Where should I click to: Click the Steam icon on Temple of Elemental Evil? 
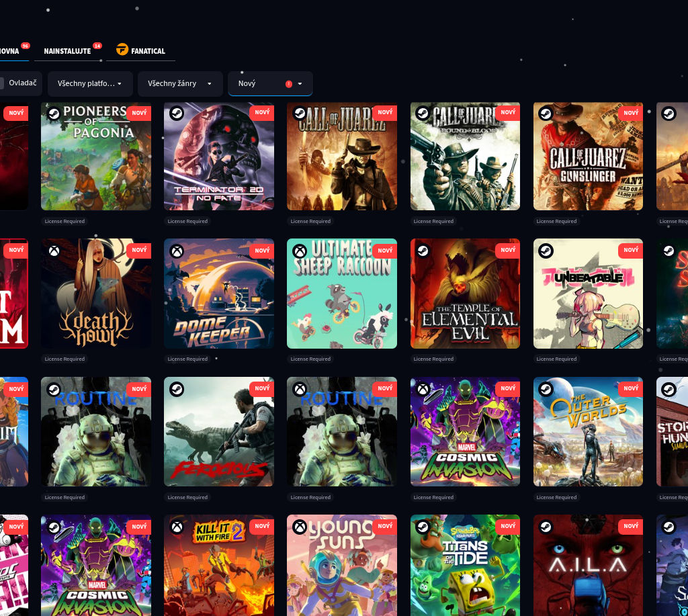(x=422, y=251)
